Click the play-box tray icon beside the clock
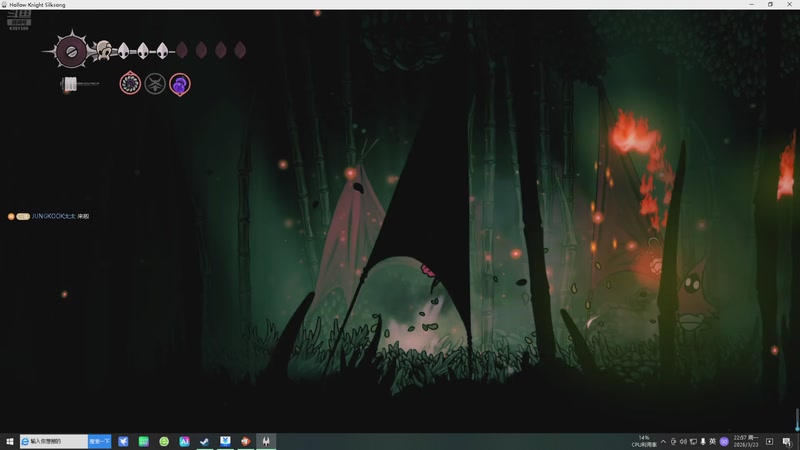Image resolution: width=800 pixels, height=450 pixels. pos(769,442)
